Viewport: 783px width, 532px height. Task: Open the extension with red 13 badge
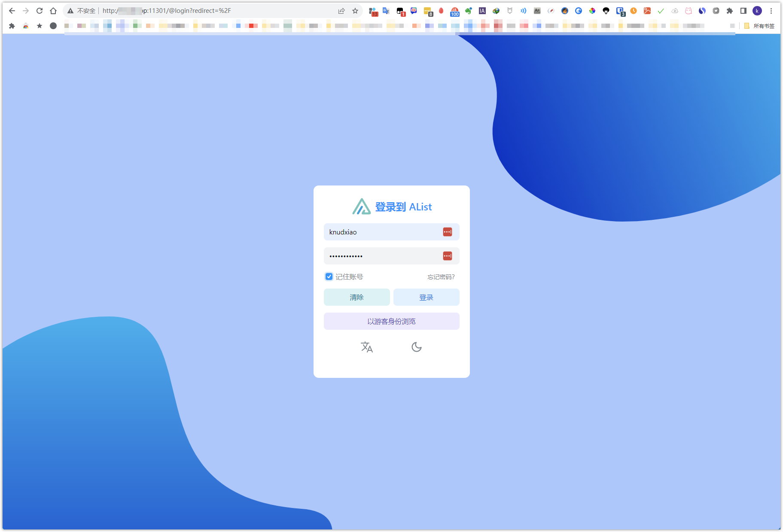[373, 11]
